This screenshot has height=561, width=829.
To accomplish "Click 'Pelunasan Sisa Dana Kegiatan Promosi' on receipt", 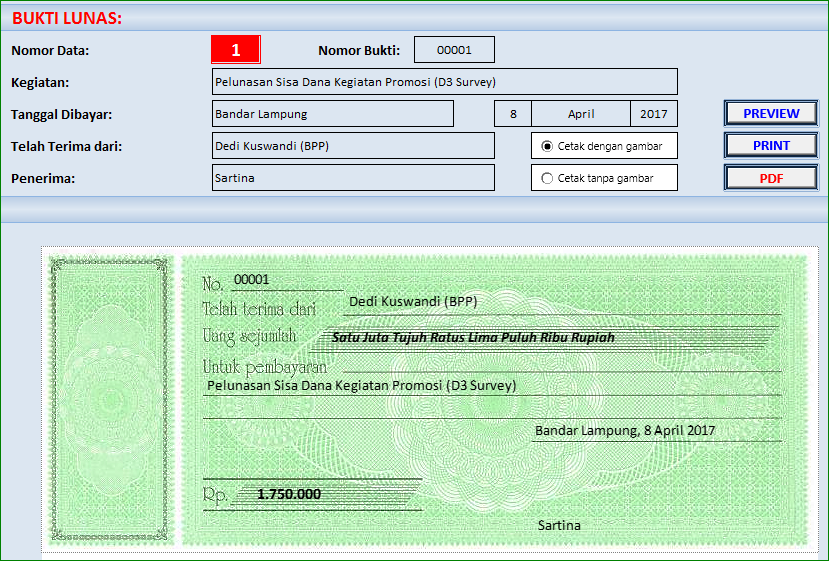I will [362, 385].
